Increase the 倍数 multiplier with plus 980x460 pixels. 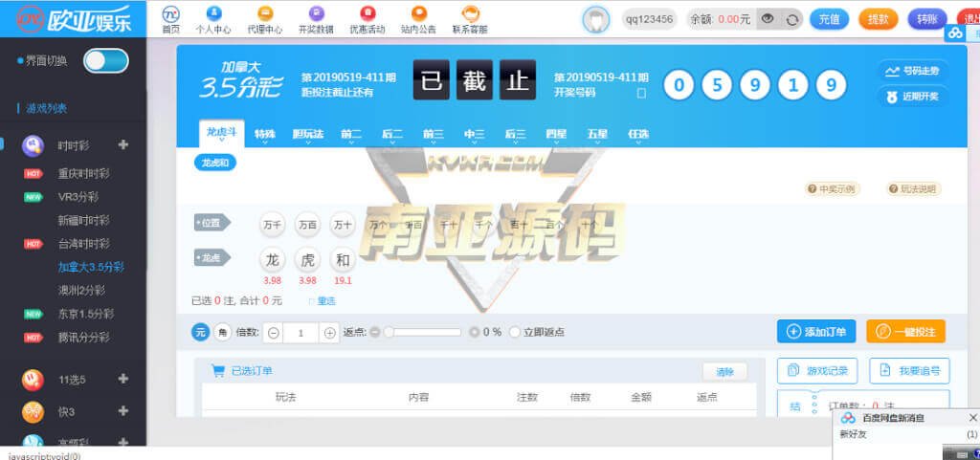tap(330, 333)
